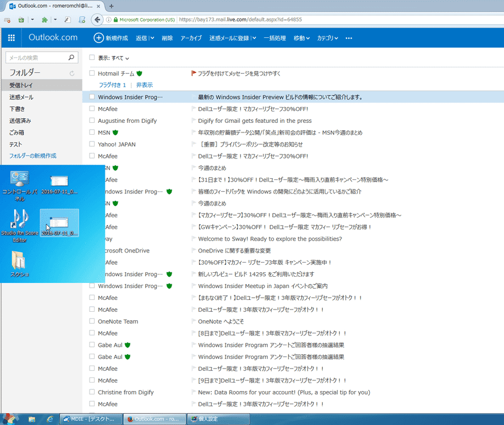Click the フラグ付き 1 link
504x425 pixels.
point(112,85)
